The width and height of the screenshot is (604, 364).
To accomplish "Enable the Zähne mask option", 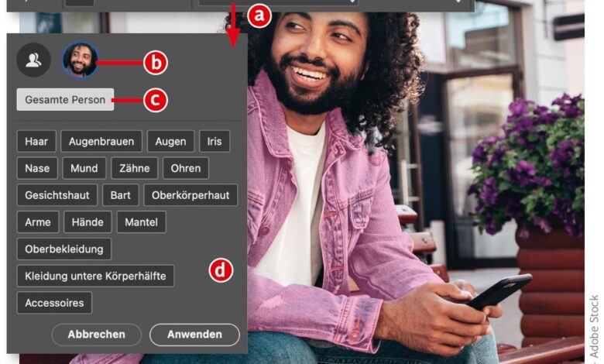I will 135,168.
